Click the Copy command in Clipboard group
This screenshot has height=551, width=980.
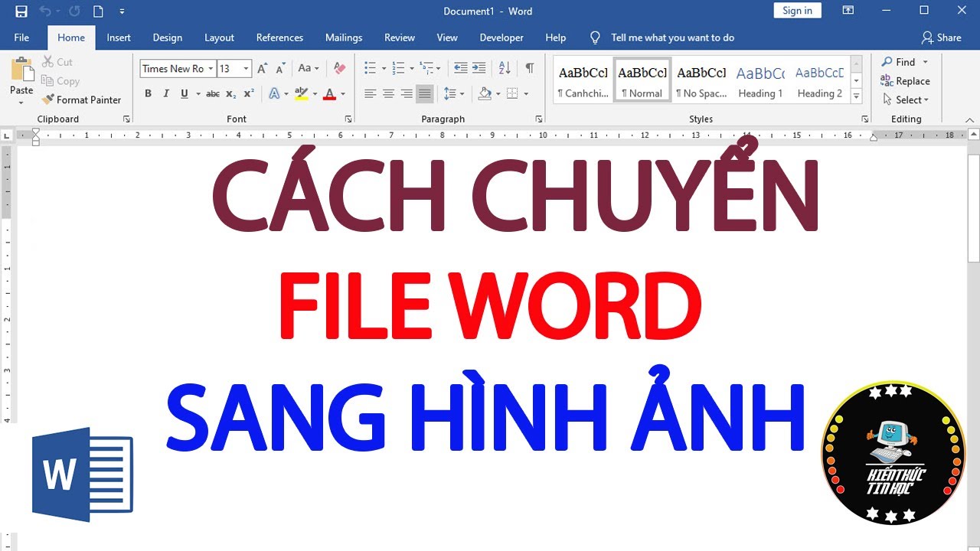(60, 81)
